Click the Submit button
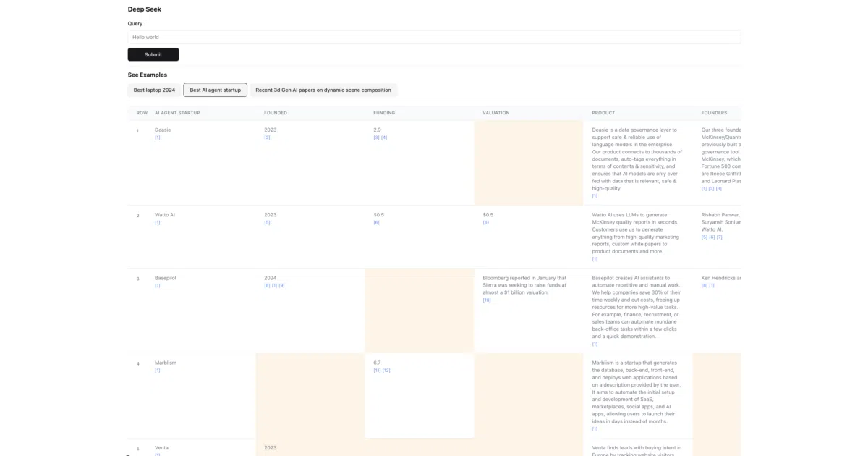868x456 pixels. pyautogui.click(x=153, y=54)
